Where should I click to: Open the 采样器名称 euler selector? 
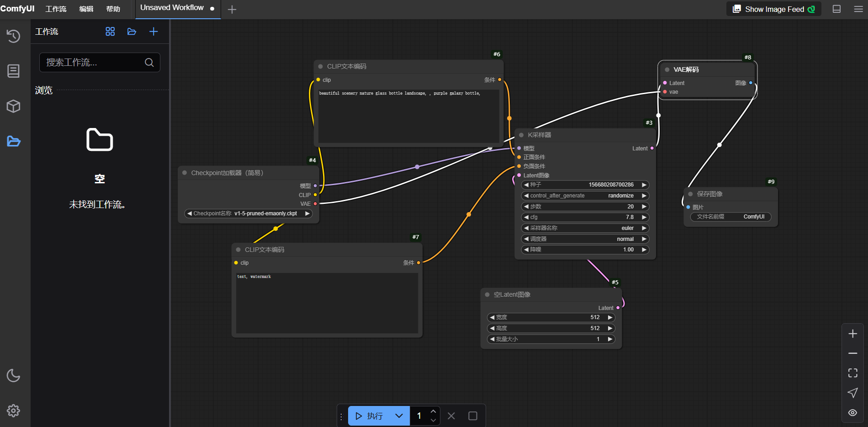pos(585,228)
